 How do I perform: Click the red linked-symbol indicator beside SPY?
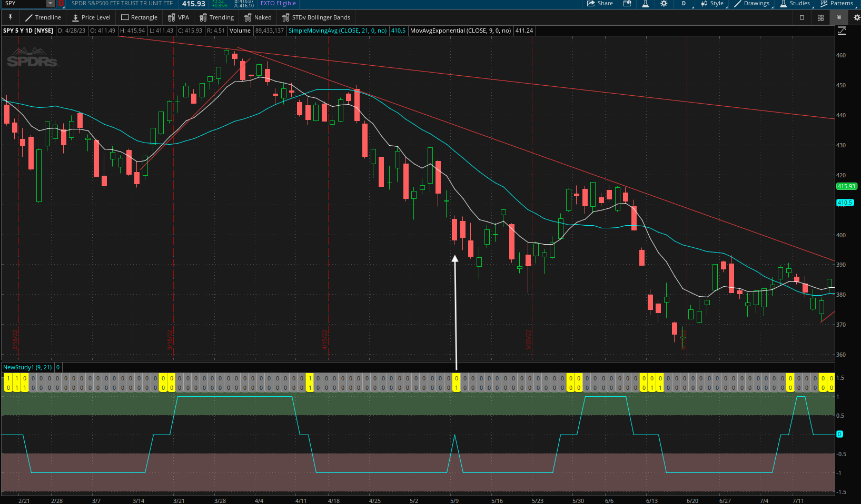[x=61, y=4]
